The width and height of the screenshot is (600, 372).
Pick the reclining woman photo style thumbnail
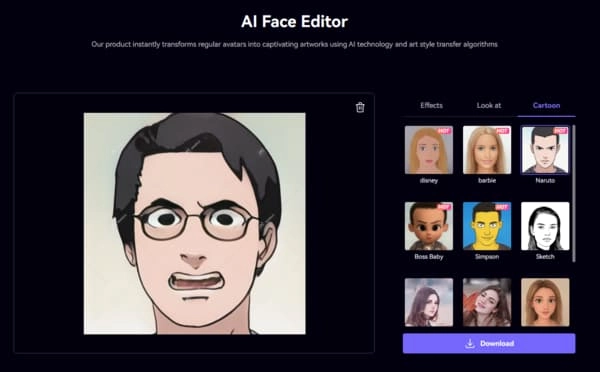point(487,302)
